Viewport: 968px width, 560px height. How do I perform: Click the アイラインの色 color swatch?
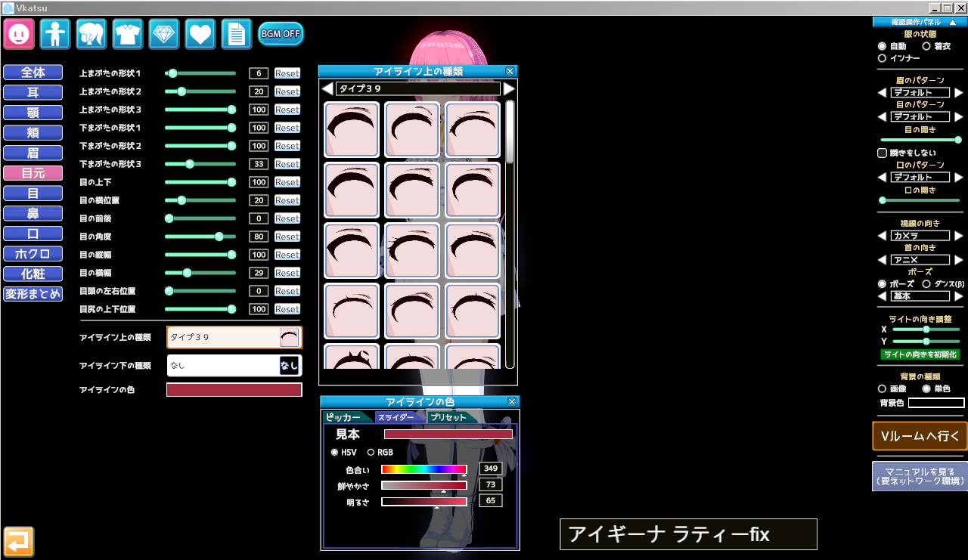pyautogui.click(x=234, y=390)
